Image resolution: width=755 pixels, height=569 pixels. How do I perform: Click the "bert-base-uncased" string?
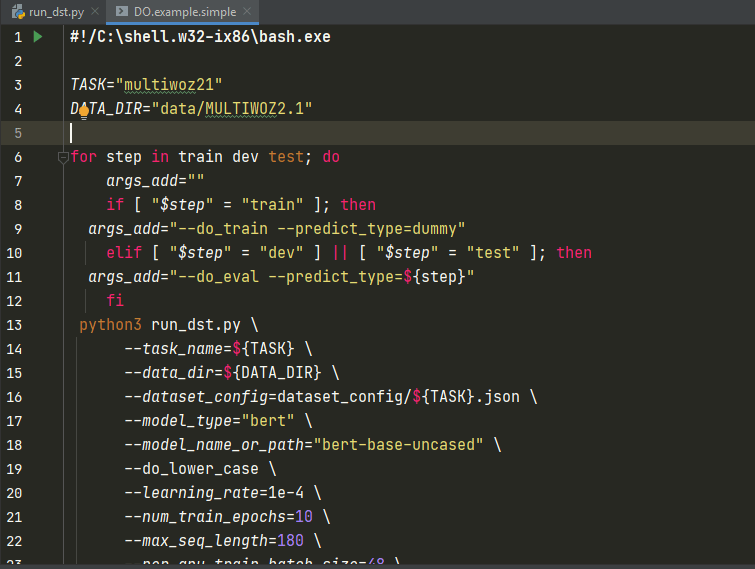(x=398, y=445)
